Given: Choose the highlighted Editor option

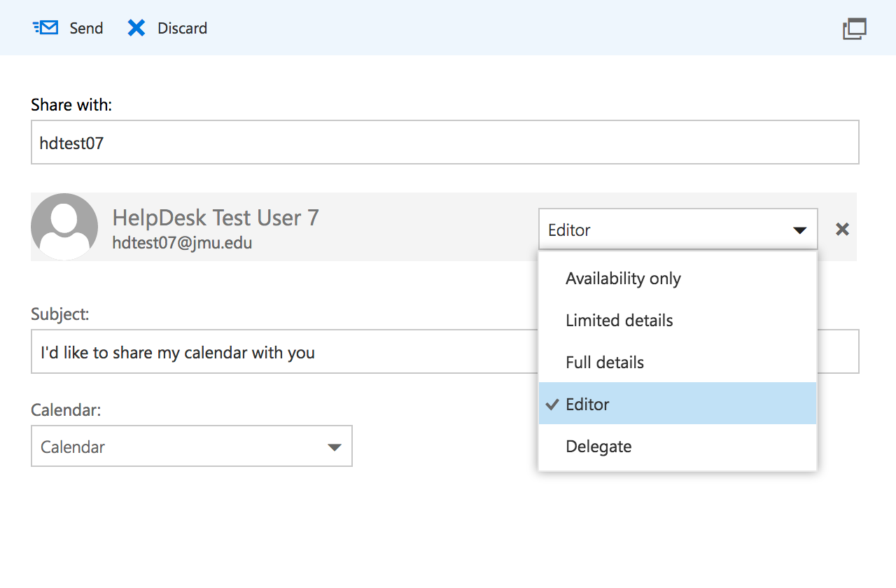Looking at the screenshot, I should tap(588, 405).
